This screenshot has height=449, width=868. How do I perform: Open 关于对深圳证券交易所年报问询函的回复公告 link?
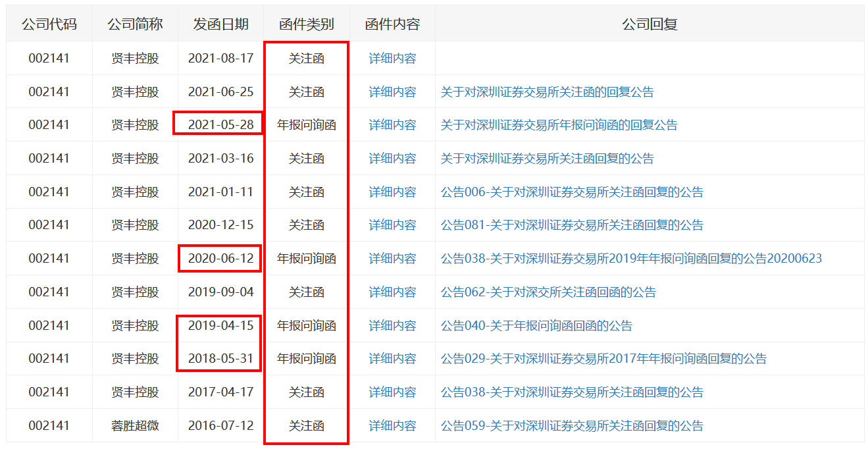click(559, 125)
